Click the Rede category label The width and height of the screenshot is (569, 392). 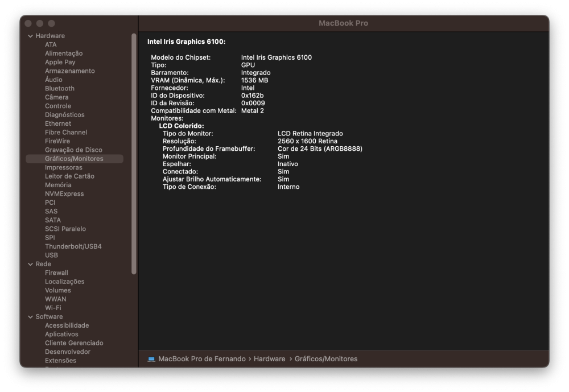pos(44,264)
